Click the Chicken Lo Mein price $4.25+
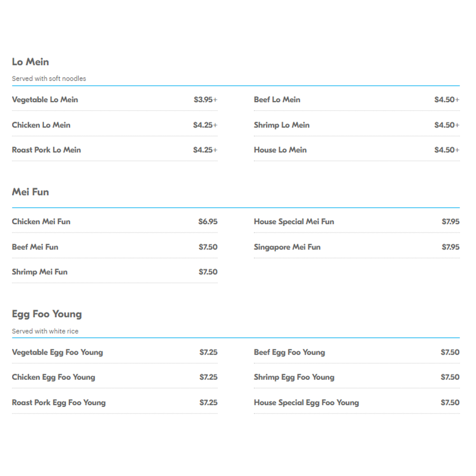Image resolution: width=476 pixels, height=476 pixels. click(x=205, y=125)
